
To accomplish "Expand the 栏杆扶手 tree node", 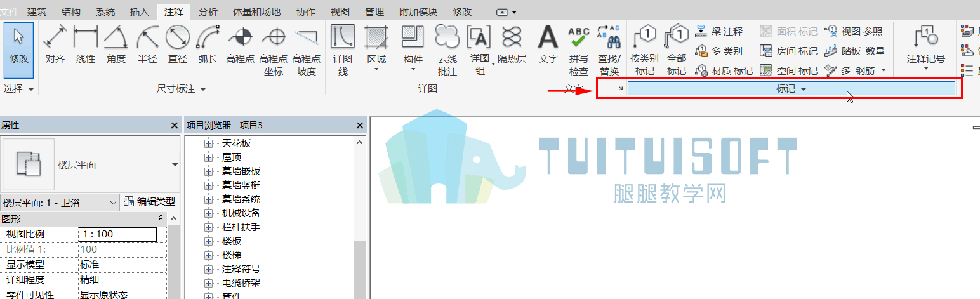I will point(208,227).
